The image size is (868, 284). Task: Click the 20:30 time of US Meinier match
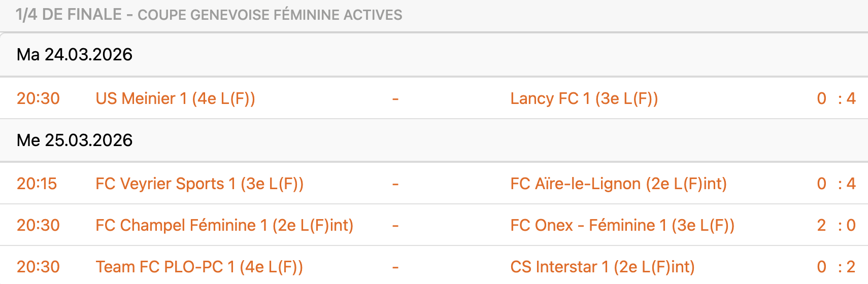[38, 98]
